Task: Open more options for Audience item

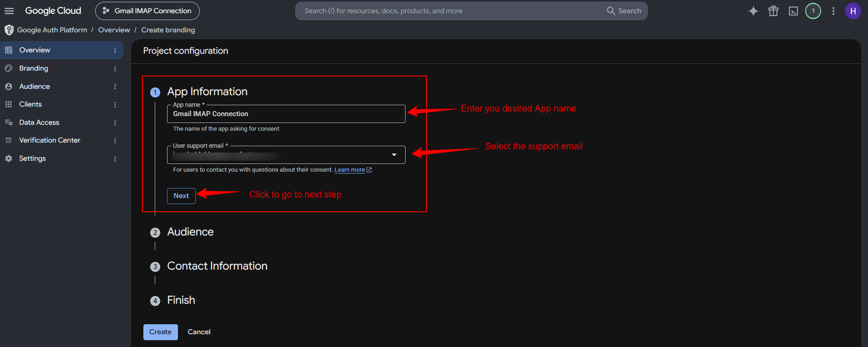Action: click(115, 87)
